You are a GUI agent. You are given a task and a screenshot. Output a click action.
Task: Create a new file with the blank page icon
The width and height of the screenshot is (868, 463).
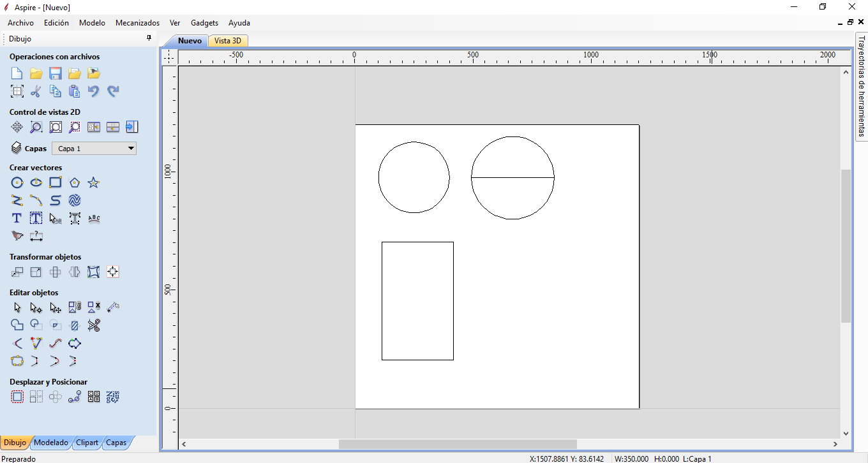click(17, 73)
